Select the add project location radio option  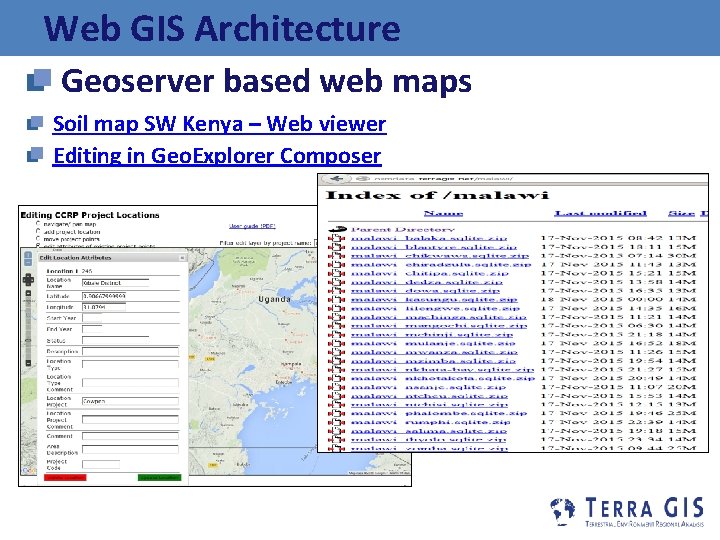pyautogui.click(x=38, y=231)
